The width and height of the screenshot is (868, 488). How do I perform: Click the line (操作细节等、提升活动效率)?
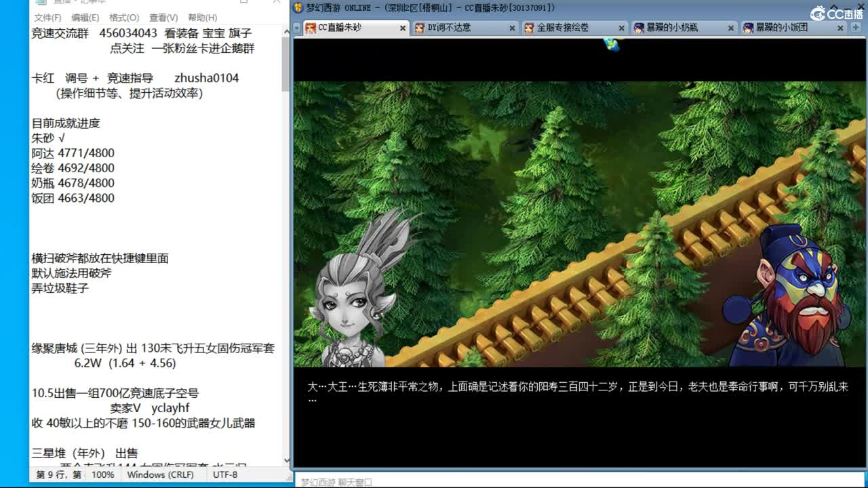tap(130, 94)
